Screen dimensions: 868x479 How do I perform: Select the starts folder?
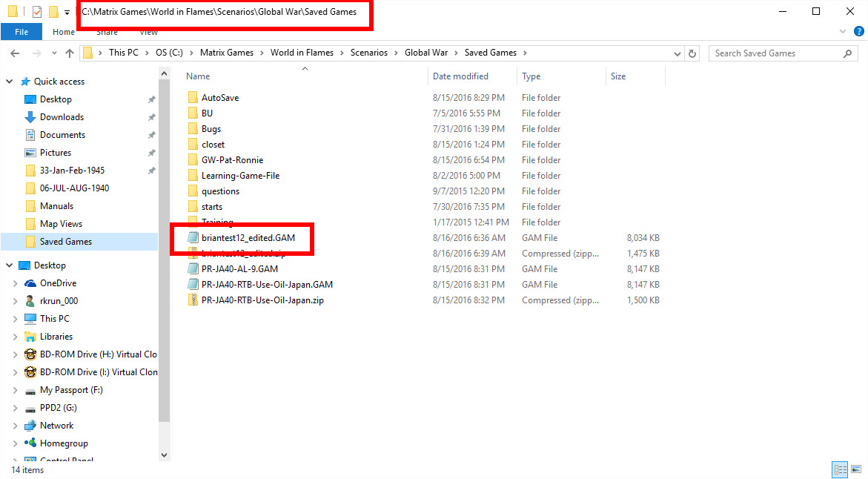coord(212,207)
